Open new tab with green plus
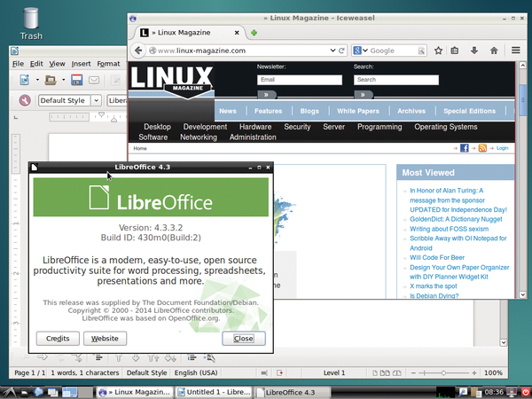Image resolution: width=532 pixels, height=399 pixels. point(254,33)
